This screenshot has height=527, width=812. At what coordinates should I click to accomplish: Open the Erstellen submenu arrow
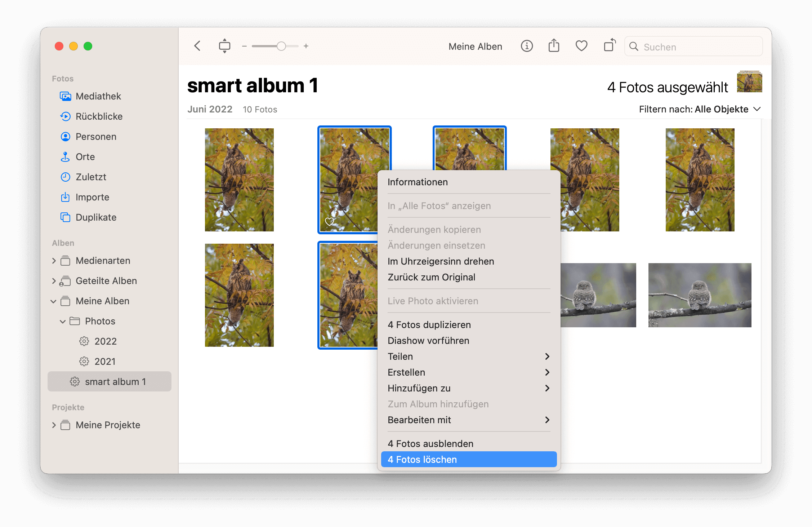(x=547, y=372)
